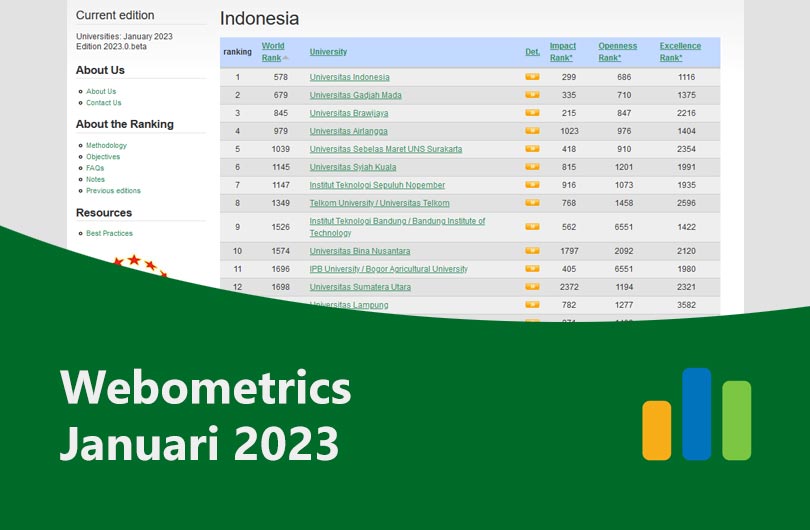Open the FAQs sidebar link
This screenshot has width=810, height=530.
click(x=95, y=168)
